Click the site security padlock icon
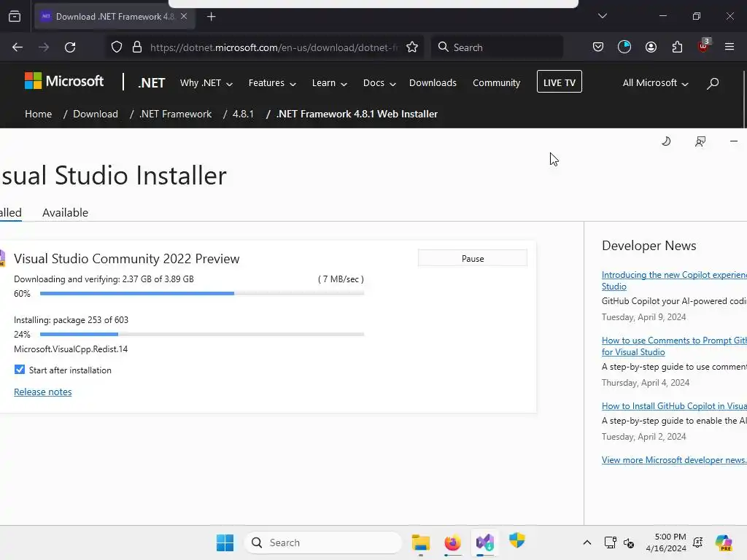 137,47
